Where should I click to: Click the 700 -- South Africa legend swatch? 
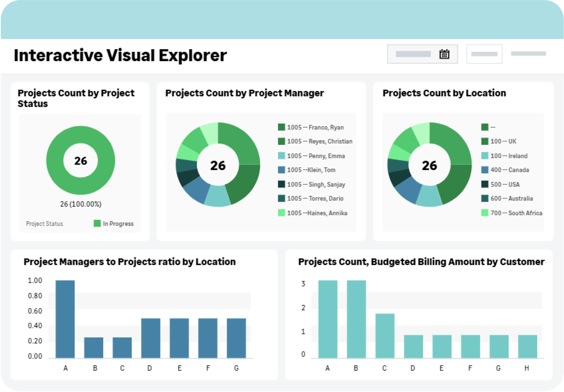485,213
